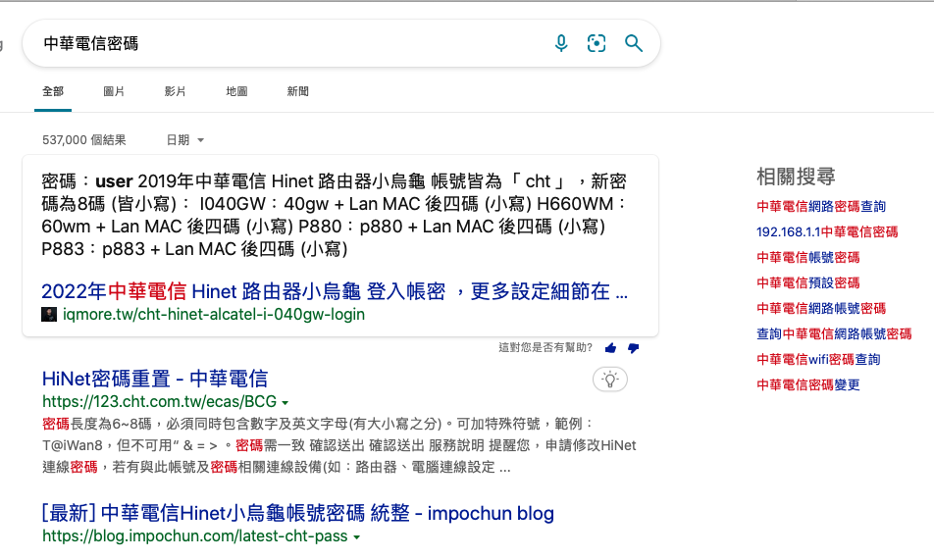Click the microphone voice search icon
Viewport: 934px width, 560px height.
tap(561, 43)
